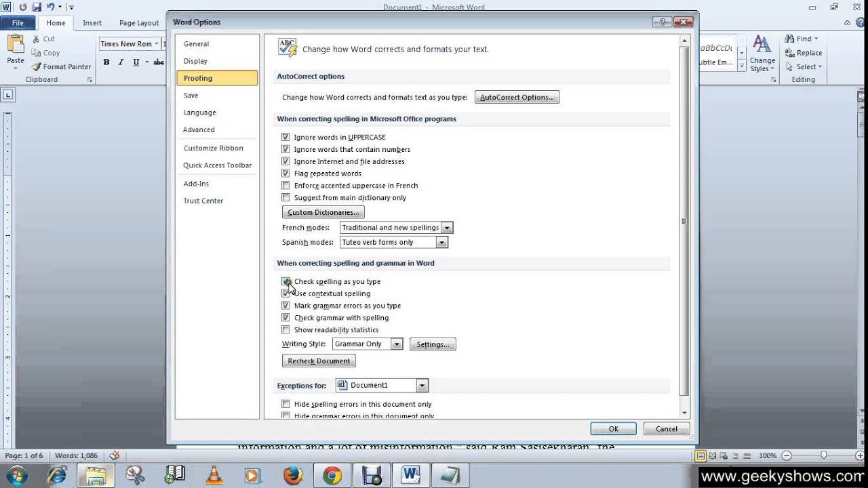This screenshot has height=488, width=868.
Task: Open the font name Times New Roman dropdown
Action: (x=156, y=44)
